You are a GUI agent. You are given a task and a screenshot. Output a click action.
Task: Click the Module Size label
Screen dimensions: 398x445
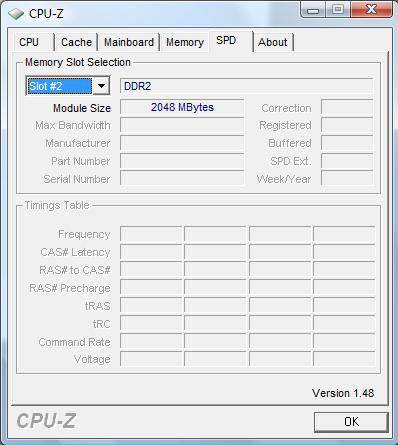coord(82,108)
